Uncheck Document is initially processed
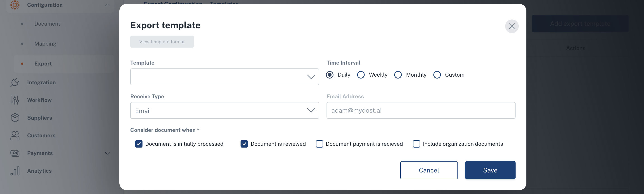Image resolution: width=644 pixels, height=194 pixels. click(x=139, y=144)
